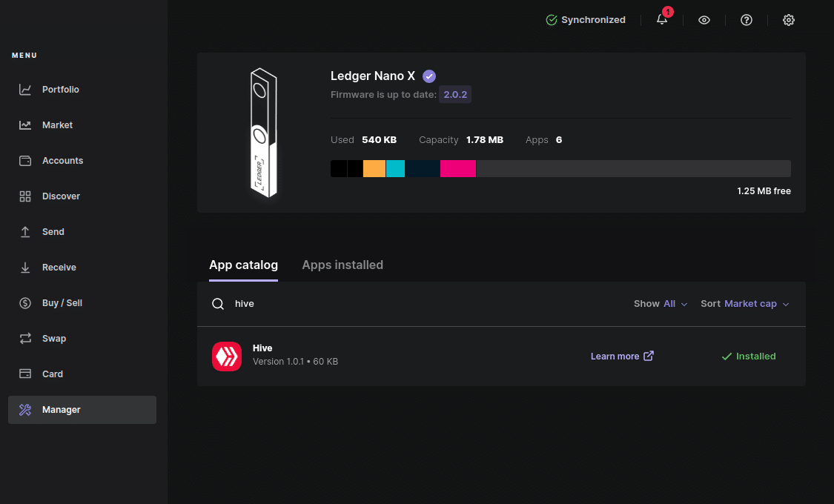
Task: Open the Card menu item label
Action: 53,374
